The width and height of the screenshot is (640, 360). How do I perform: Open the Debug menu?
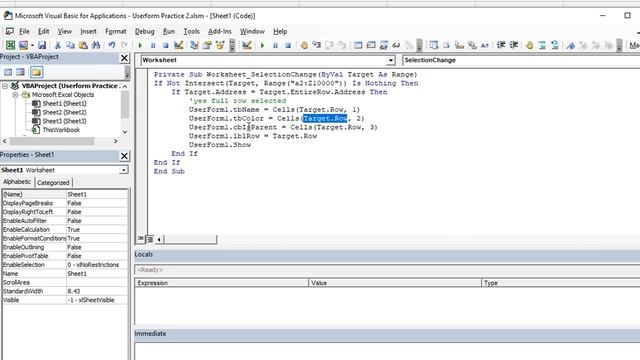click(144, 31)
